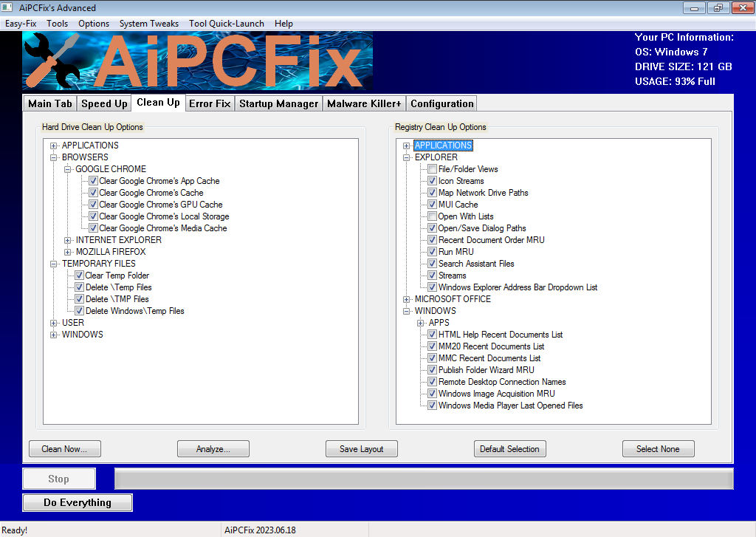
Task: Select Windows Explorer Address Bar Dropdown List
Action: (x=518, y=287)
